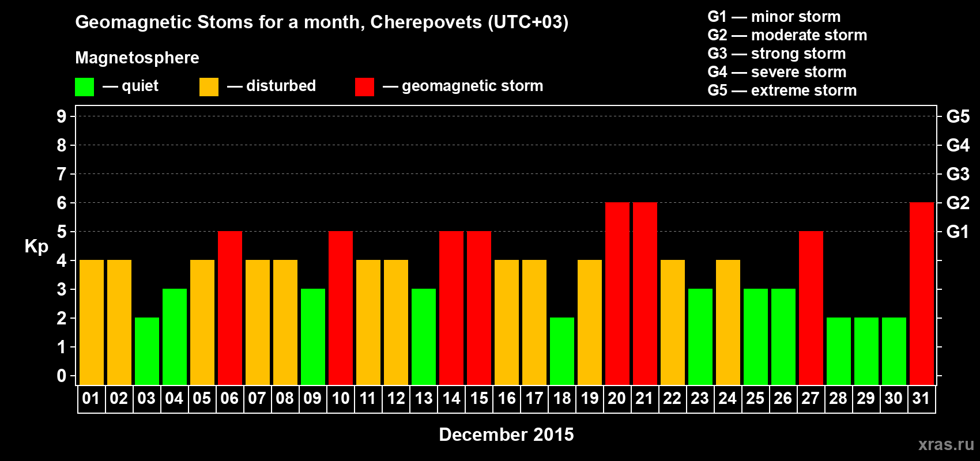This screenshot has width=980, height=461.
Task: Click the Kp value 0 on axis
Action: tap(62, 376)
